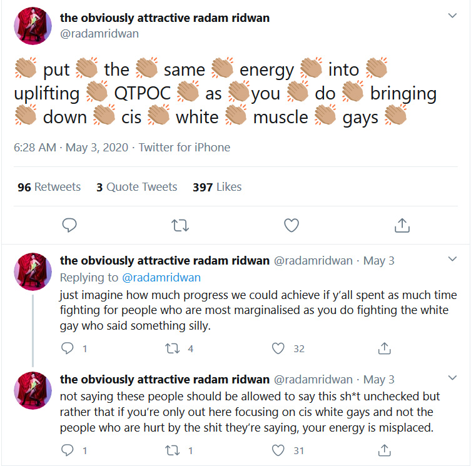This screenshot has height=466, width=476.
Task: Like the tweet with 31 likes
Action: point(278,450)
